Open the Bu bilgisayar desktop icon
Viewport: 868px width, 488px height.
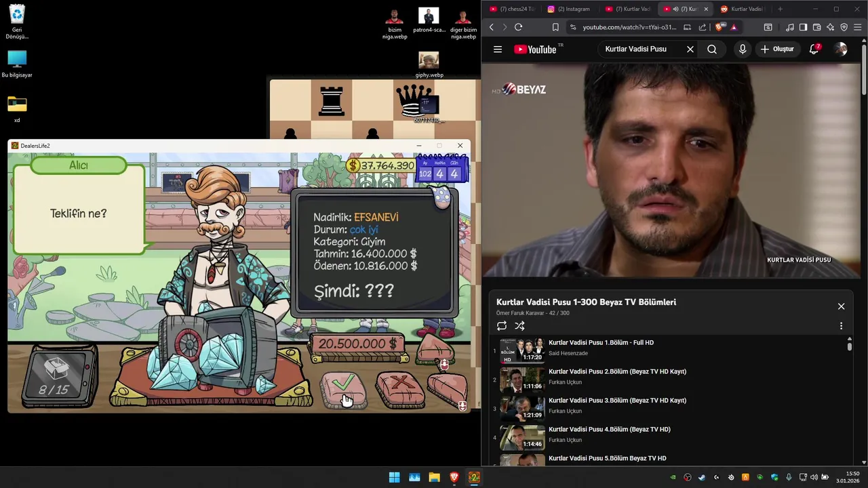pos(17,64)
